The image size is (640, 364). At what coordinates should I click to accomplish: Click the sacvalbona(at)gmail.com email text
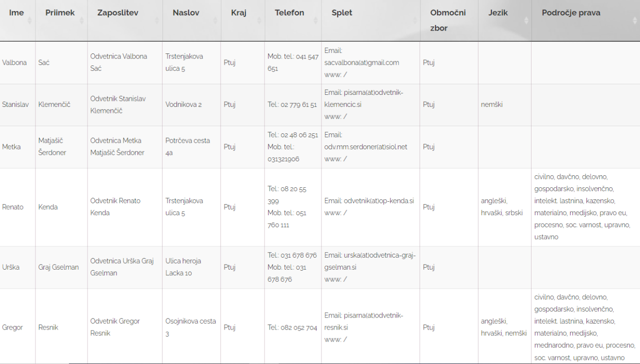[361, 63]
